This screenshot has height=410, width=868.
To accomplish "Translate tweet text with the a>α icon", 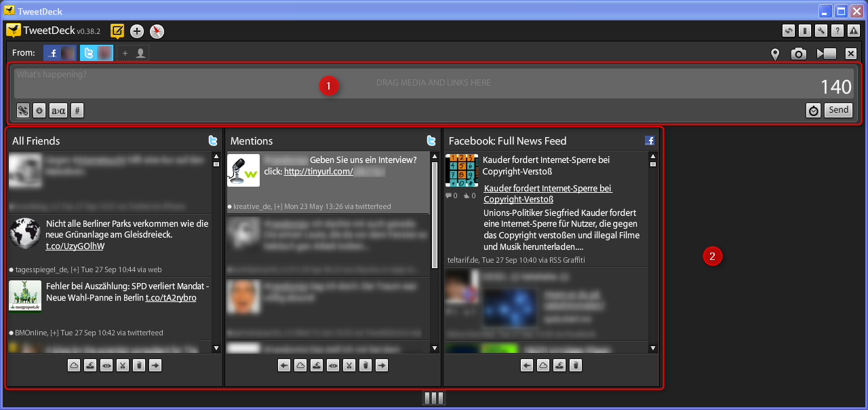I will [58, 110].
